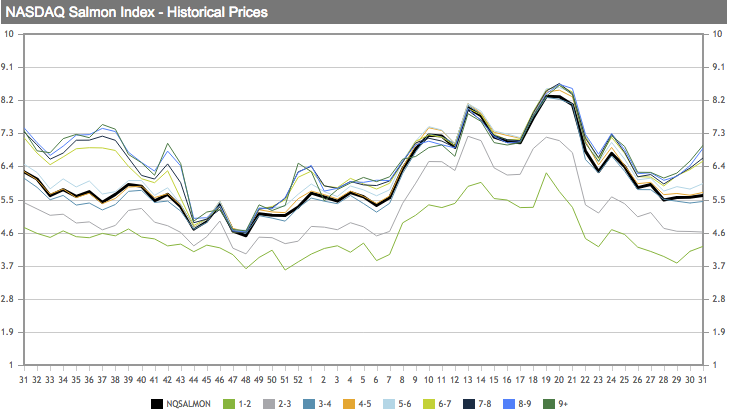Click the right axis value 6.4

point(719,166)
